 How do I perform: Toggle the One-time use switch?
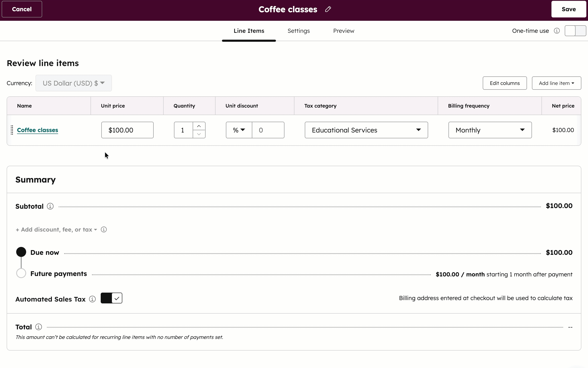coord(575,31)
